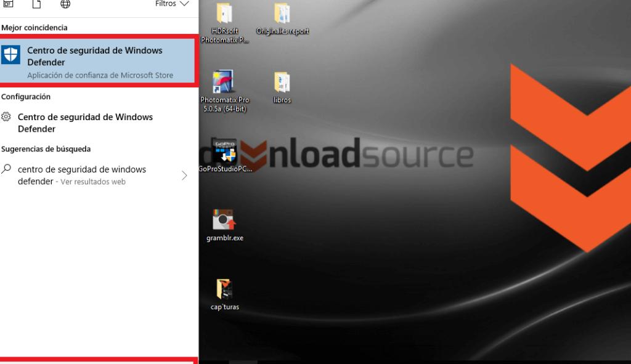The height and width of the screenshot is (364, 631).
Task: Launch Photomatix Pro 5.0.5a shortcut
Action: [224, 91]
